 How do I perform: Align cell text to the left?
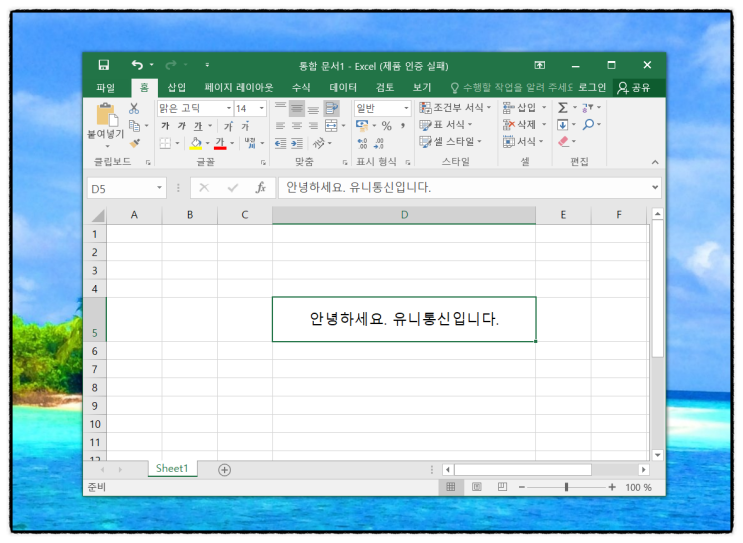(281, 126)
